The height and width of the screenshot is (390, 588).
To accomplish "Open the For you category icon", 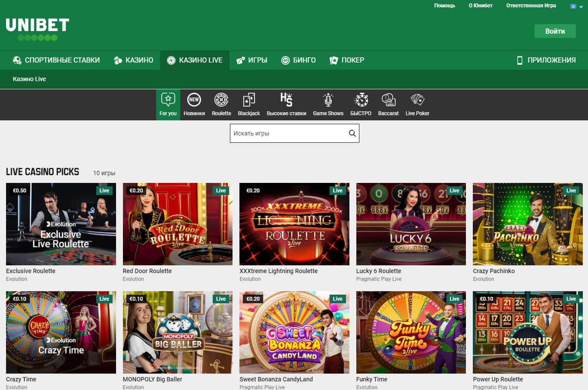I will click(x=168, y=100).
